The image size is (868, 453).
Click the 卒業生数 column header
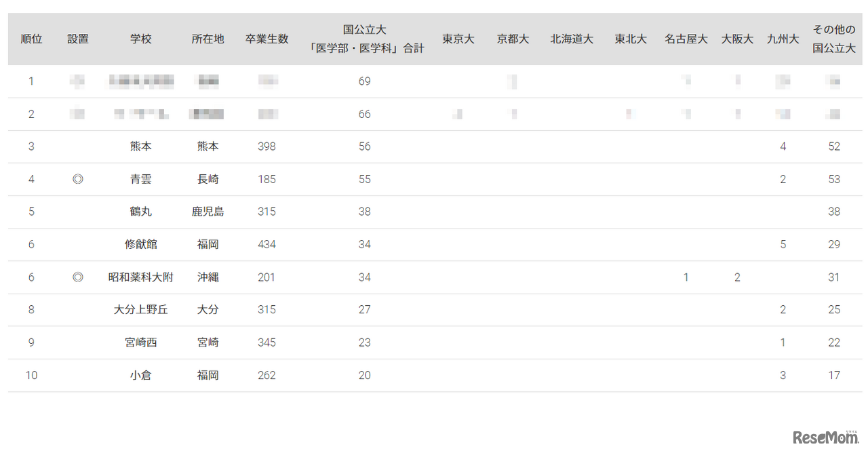pos(267,39)
